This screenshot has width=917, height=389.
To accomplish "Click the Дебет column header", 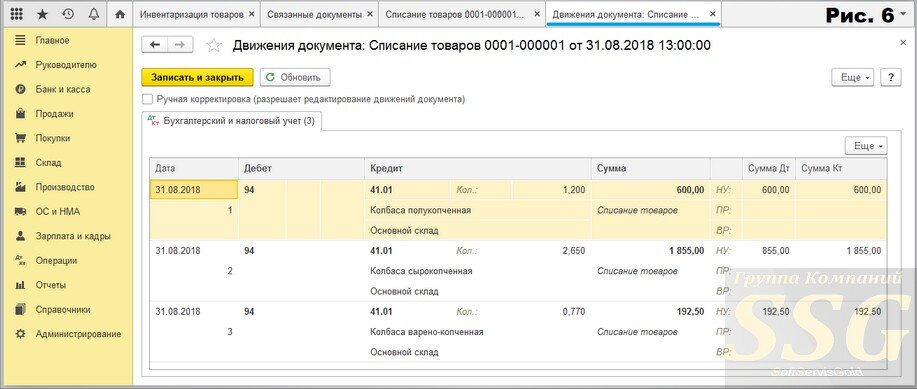I will [x=301, y=168].
